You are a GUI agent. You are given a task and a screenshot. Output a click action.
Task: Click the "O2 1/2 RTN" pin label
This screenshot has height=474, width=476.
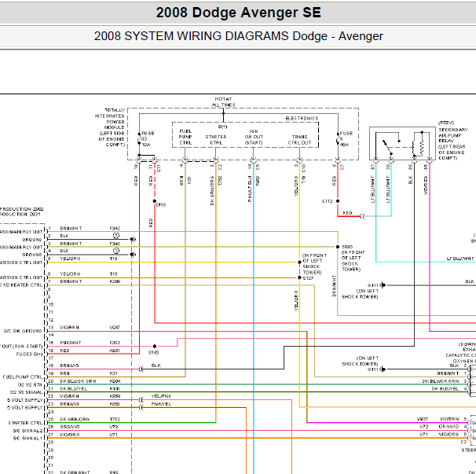(x=30, y=384)
